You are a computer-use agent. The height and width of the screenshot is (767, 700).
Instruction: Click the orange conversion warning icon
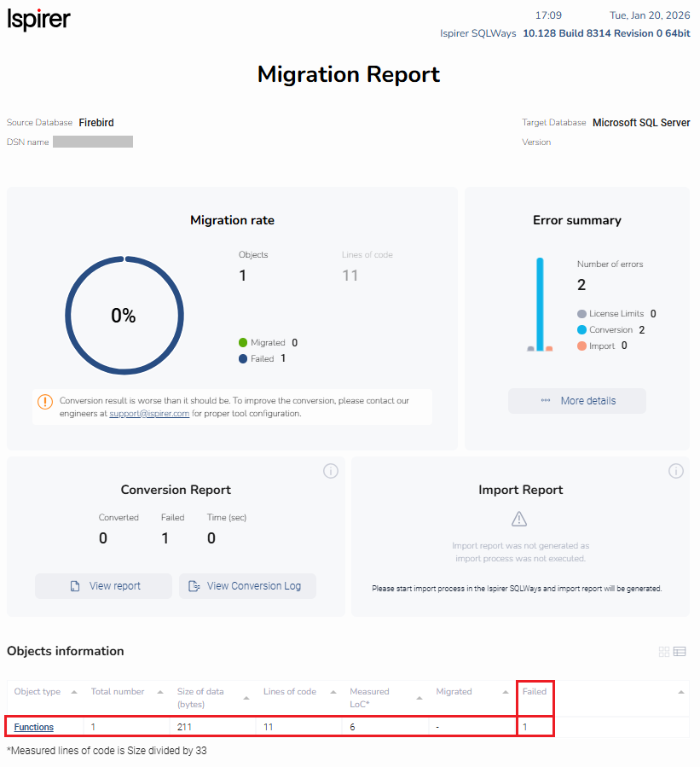coord(45,402)
